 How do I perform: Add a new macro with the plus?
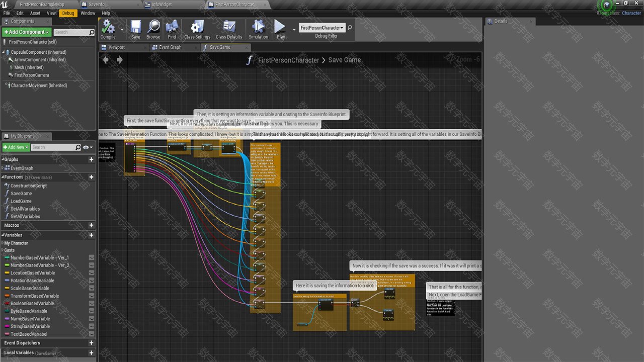[91, 225]
